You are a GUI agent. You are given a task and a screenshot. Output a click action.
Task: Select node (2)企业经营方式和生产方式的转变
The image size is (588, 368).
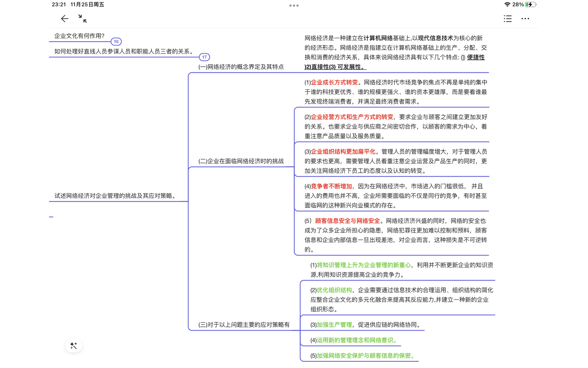pyautogui.click(x=396, y=127)
